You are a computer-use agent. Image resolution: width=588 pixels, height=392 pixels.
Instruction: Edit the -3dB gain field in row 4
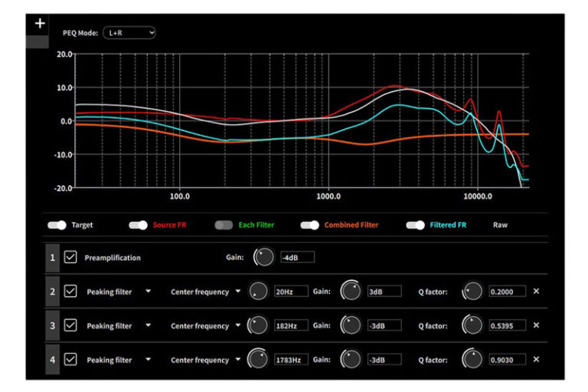click(x=384, y=360)
